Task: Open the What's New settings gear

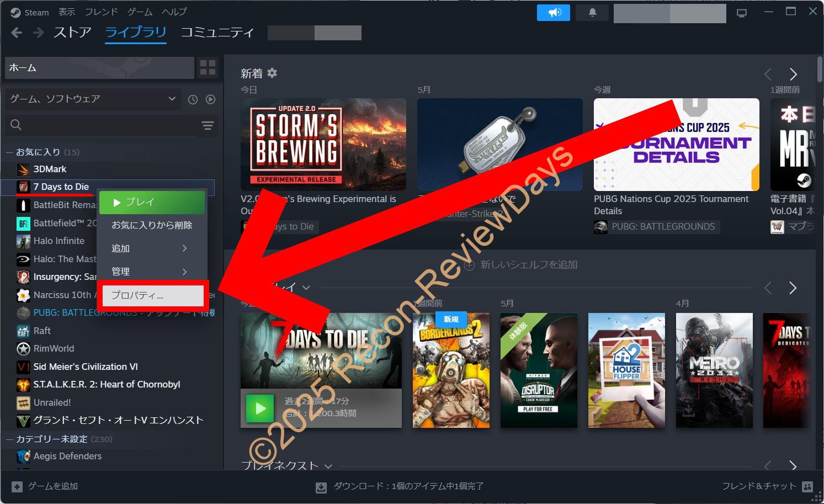Action: (272, 73)
